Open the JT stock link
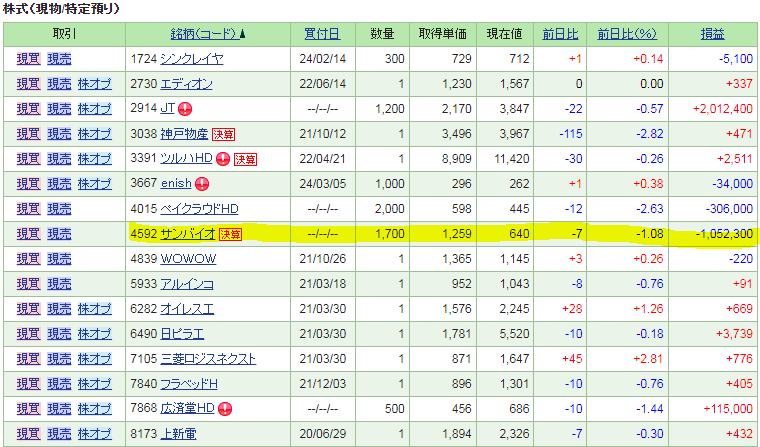The image size is (760, 447). click(167, 108)
